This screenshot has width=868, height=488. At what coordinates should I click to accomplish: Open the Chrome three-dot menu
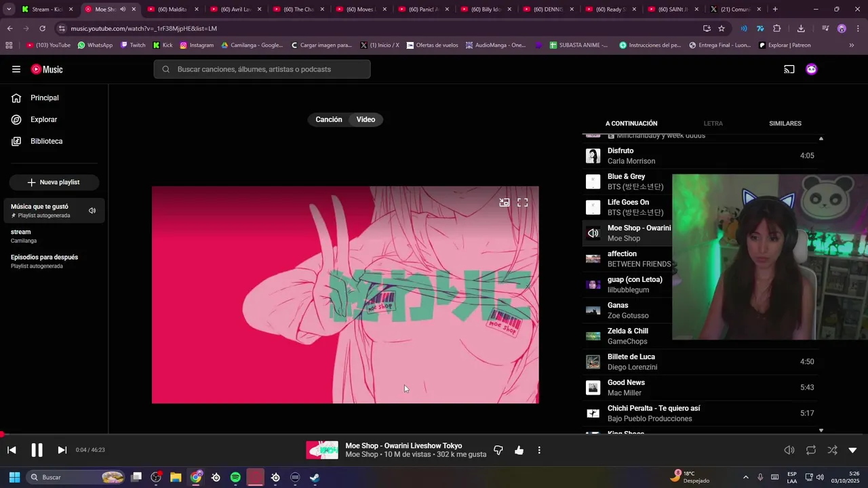858,28
